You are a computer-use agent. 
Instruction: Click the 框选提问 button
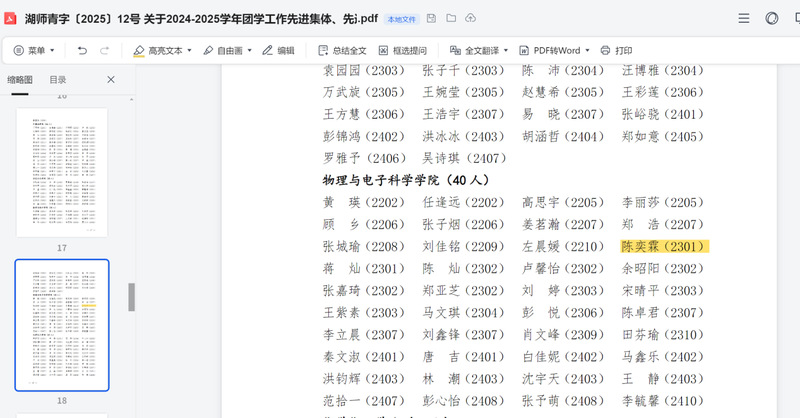[402, 50]
